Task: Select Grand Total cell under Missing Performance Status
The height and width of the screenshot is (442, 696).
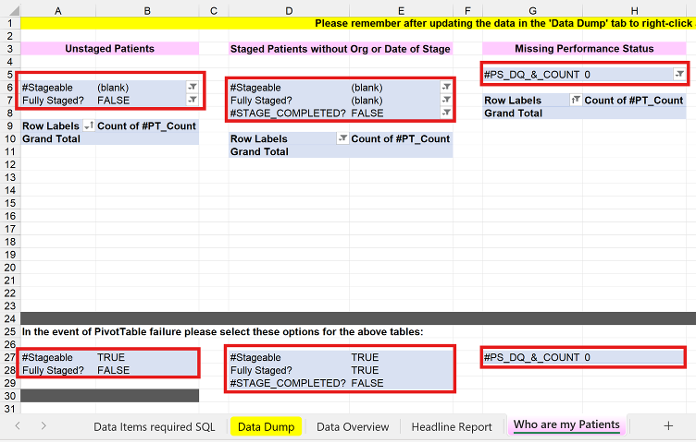Action: [x=532, y=113]
